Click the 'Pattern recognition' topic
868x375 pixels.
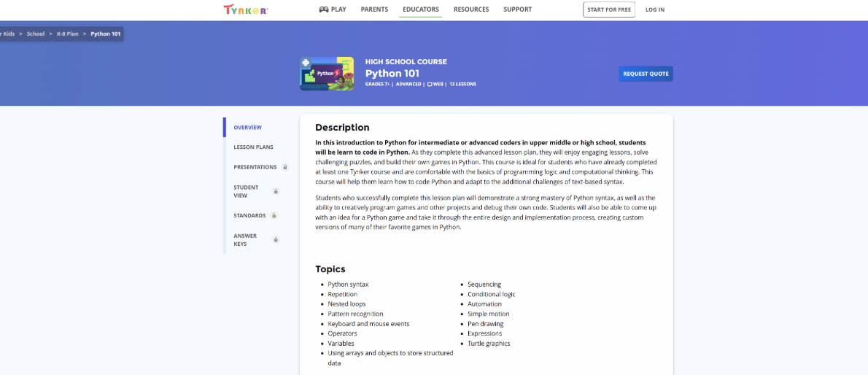(x=355, y=314)
